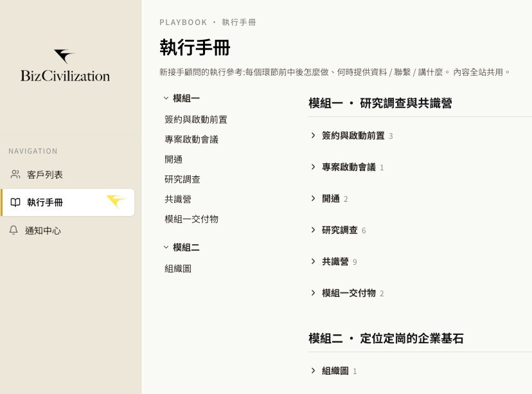Click the 模組一交付物 section title in content
The width and height of the screenshot is (532, 394).
point(349,293)
